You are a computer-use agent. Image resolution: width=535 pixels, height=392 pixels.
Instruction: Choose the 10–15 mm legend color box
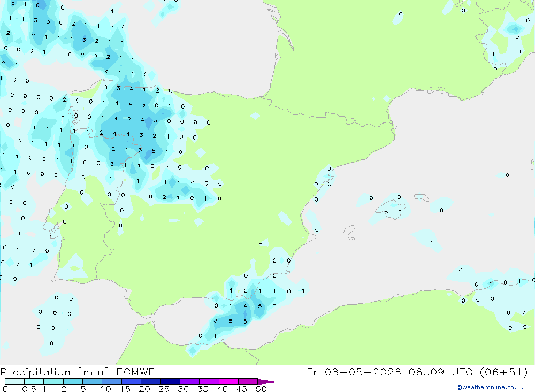[112, 381]
